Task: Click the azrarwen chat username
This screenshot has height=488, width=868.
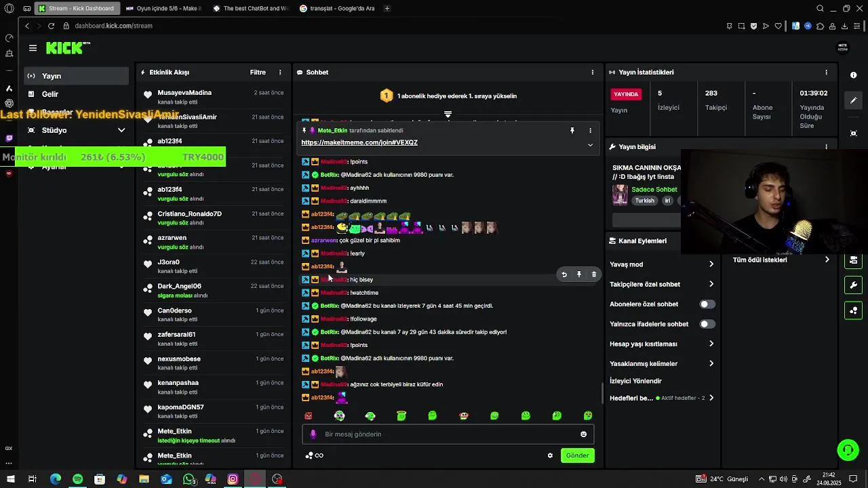Action: pyautogui.click(x=323, y=240)
